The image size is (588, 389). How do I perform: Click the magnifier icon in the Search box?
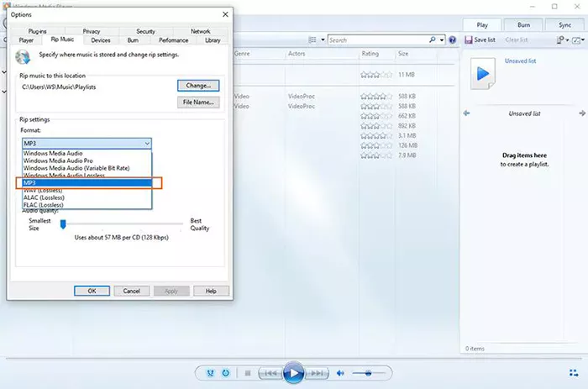click(433, 39)
